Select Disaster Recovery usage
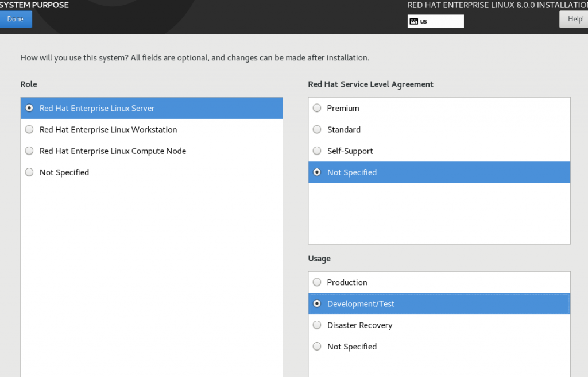 [359, 325]
